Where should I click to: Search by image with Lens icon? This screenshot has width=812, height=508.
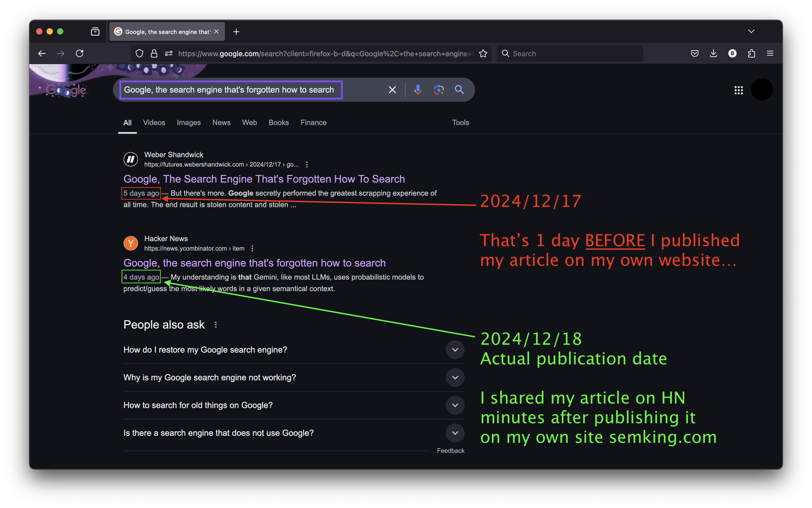(439, 90)
